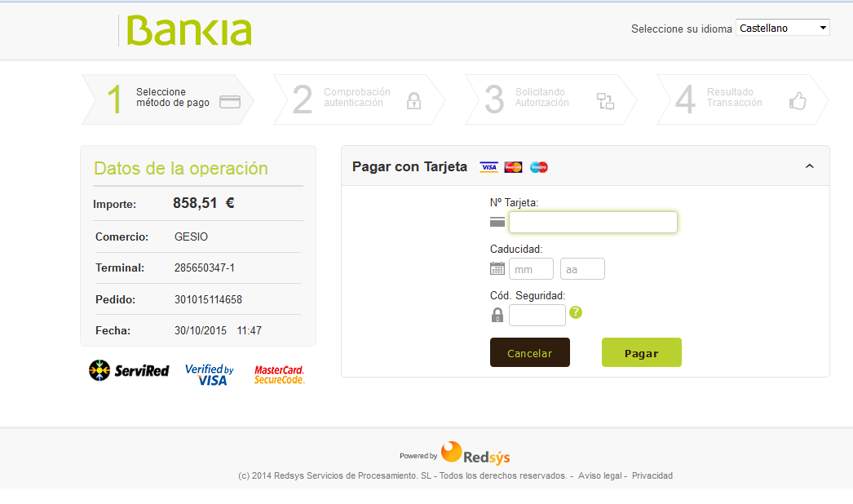Select step 1 Seleccione método de pago
The height and width of the screenshot is (504, 853).
coord(167,99)
